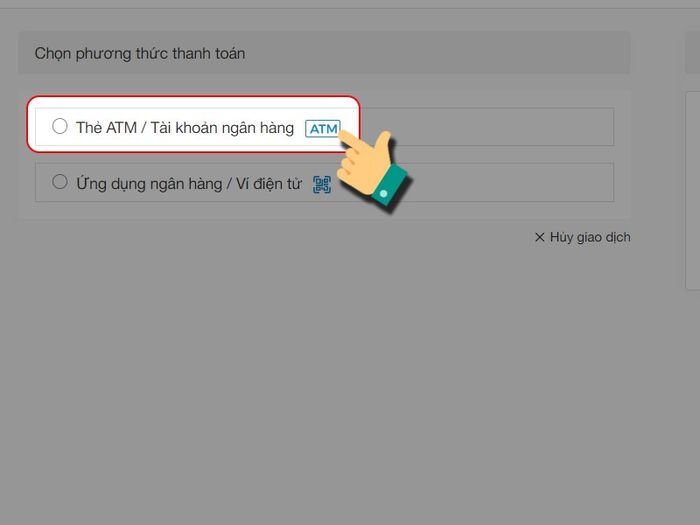Click the Hủy giao dịch link
The width and height of the screenshot is (700, 525).
pyautogui.click(x=583, y=237)
